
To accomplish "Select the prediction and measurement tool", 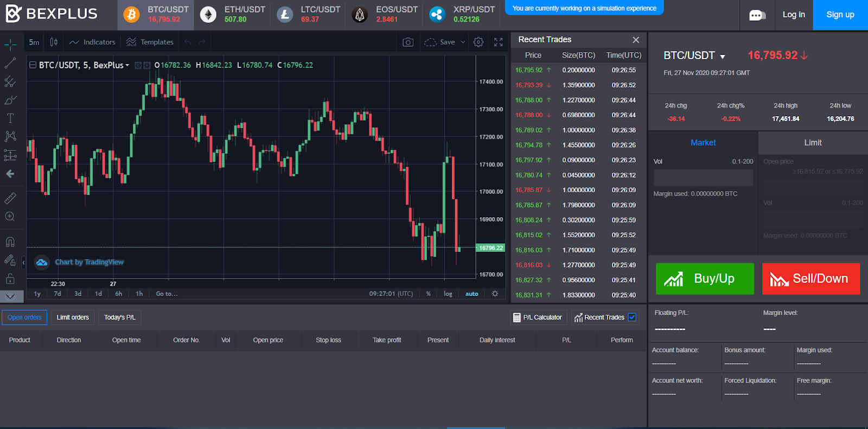I will pos(10,155).
